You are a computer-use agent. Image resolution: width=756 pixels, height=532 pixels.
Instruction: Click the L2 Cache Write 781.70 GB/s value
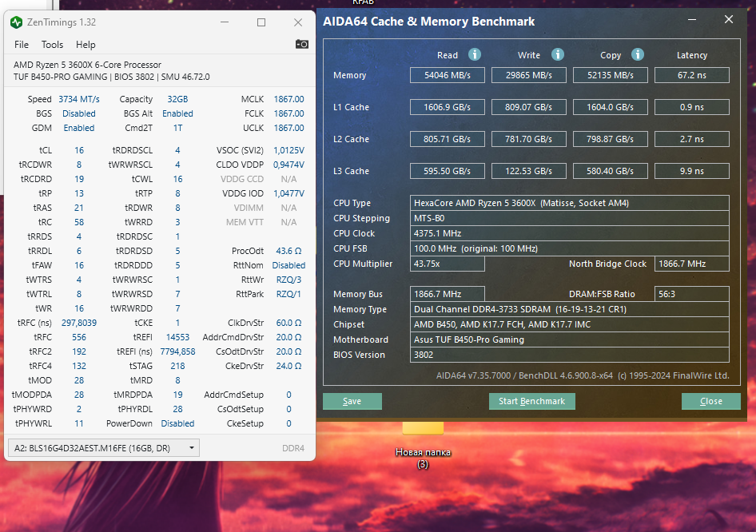(x=529, y=139)
